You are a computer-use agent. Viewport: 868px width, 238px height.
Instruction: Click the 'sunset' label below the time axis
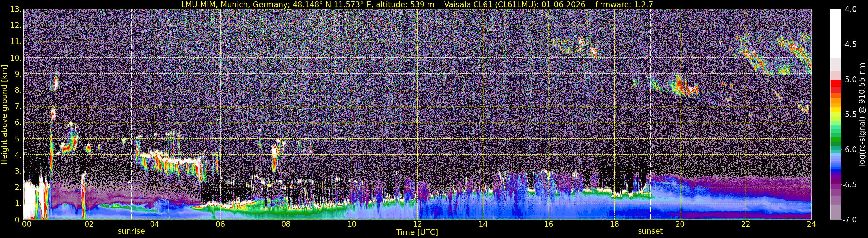coord(650,231)
